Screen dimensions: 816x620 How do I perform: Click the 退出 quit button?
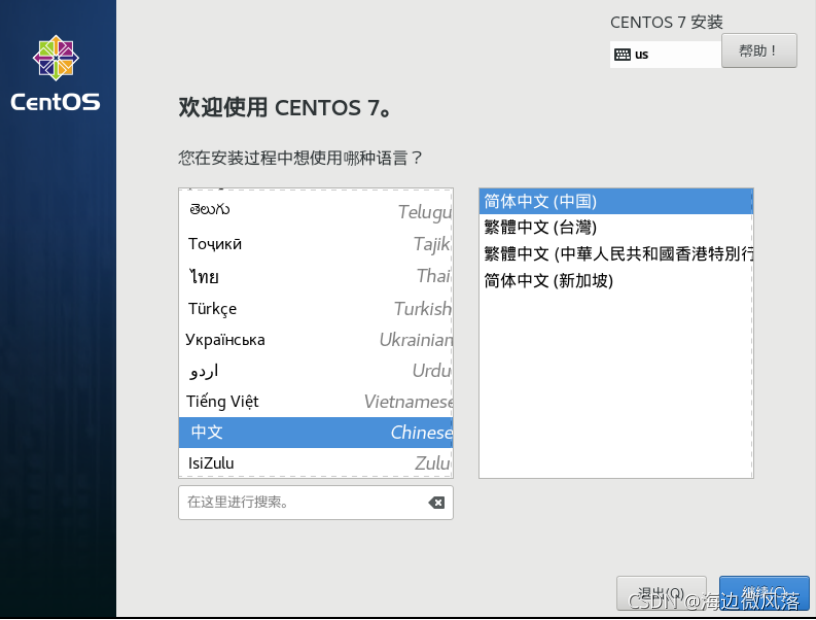(x=661, y=593)
